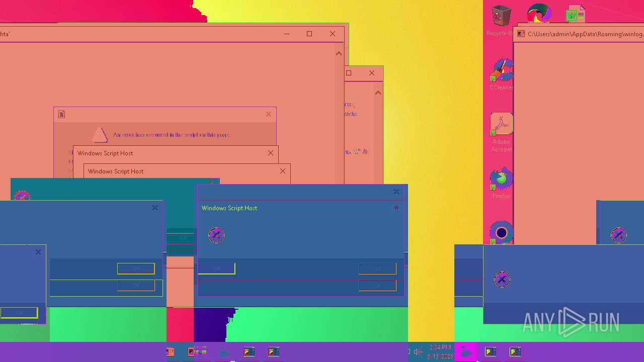The width and height of the screenshot is (644, 362).
Task: Click the error icon in the dialog under the winlog window
Action: pos(618,235)
